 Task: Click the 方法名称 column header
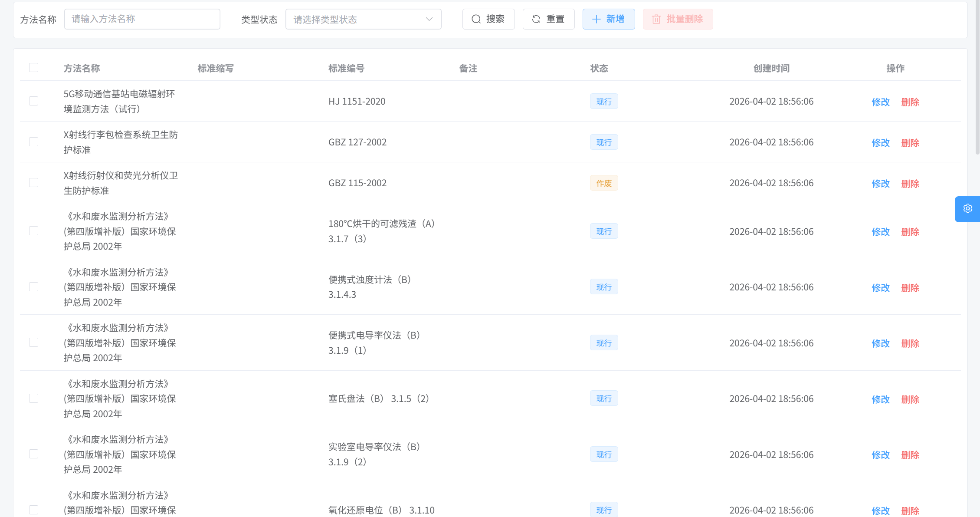(x=82, y=68)
